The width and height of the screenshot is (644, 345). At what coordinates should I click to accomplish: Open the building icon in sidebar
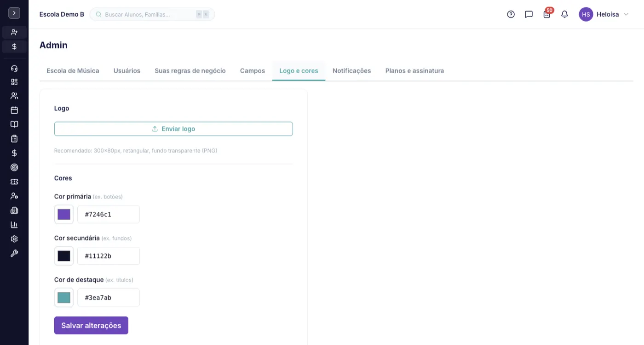(x=14, y=211)
